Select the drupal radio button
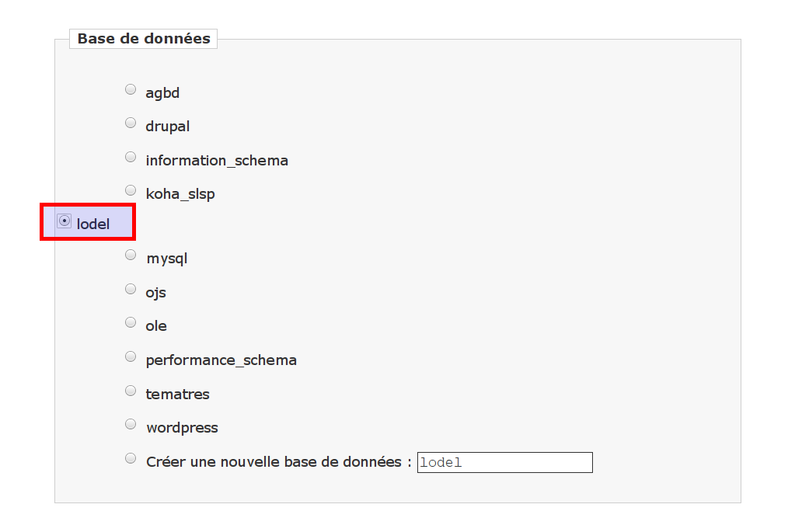The width and height of the screenshot is (802, 532). click(131, 123)
